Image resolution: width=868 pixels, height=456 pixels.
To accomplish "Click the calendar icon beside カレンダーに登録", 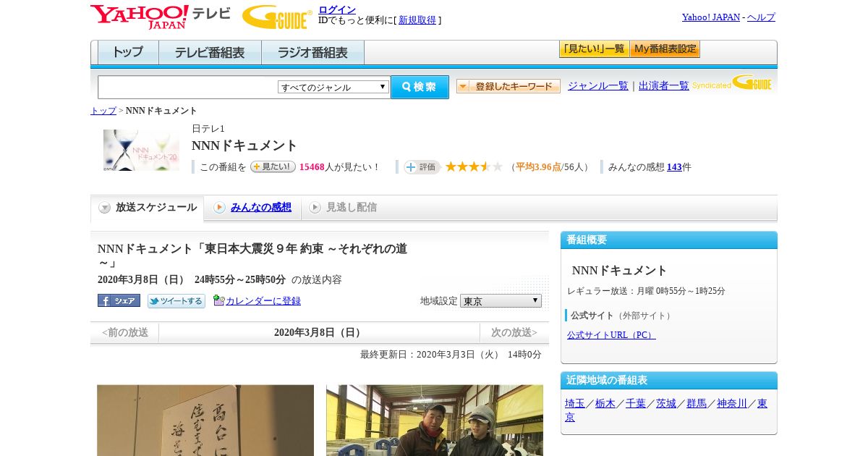I will click(219, 300).
